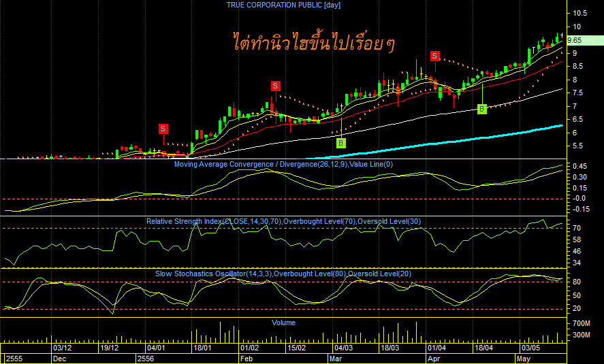604x364 pixels.
Task: Click the RSI axis value 46
Action: (577, 251)
